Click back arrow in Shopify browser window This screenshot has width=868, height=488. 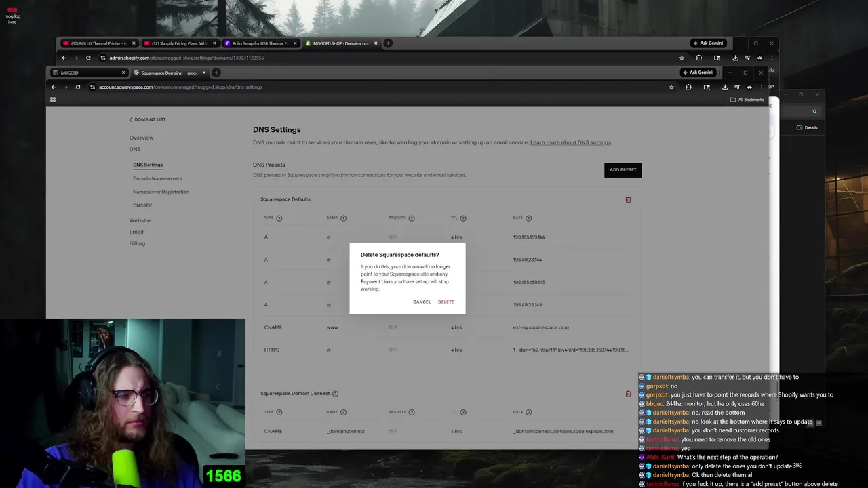[x=64, y=58]
